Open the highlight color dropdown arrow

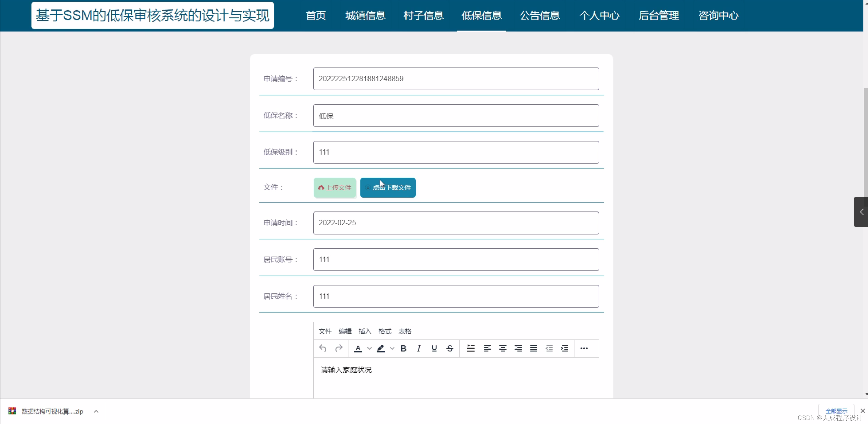(392, 348)
